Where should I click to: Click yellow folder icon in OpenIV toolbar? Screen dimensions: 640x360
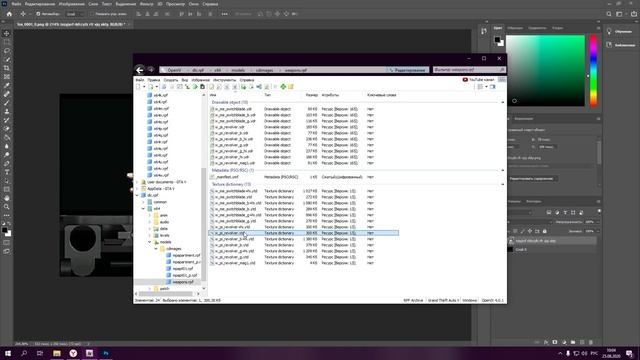[x=291, y=87]
